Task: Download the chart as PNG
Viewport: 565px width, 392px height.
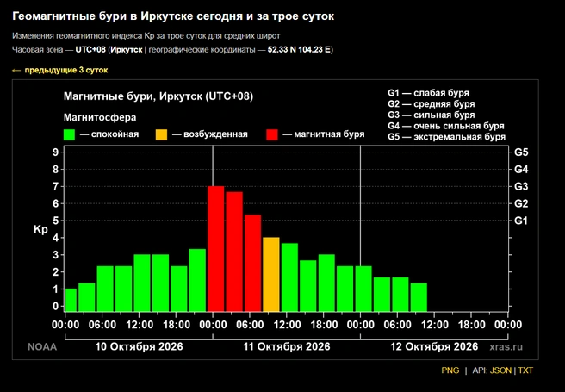Action: (x=450, y=370)
